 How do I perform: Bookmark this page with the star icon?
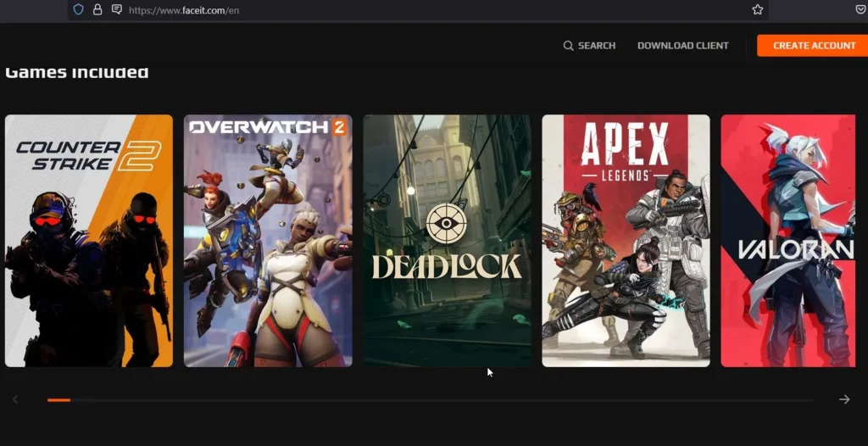coord(757,9)
